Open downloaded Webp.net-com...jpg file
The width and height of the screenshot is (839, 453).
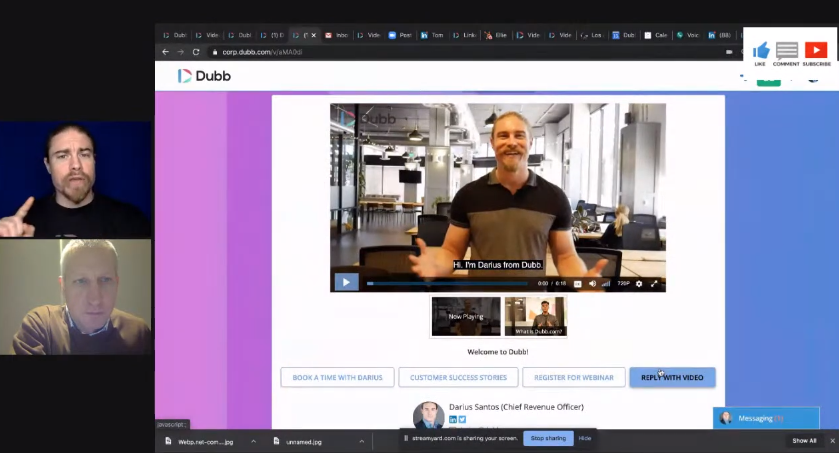[x=200, y=442]
